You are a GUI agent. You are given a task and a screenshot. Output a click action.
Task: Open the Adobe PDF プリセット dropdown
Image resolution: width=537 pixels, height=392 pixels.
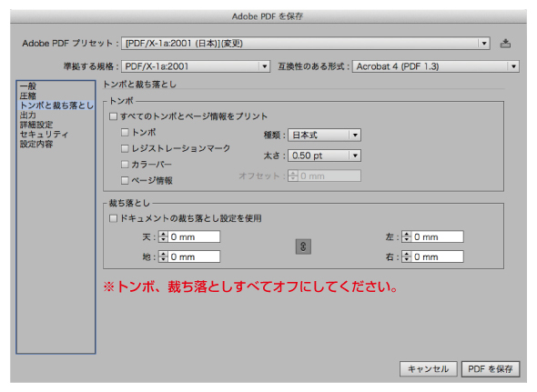click(x=306, y=44)
